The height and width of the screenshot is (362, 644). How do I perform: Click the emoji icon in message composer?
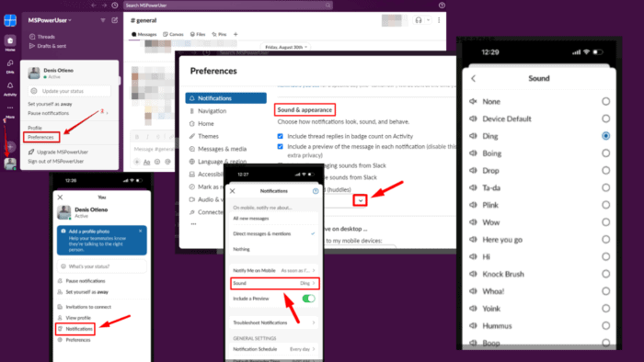[x=157, y=162]
